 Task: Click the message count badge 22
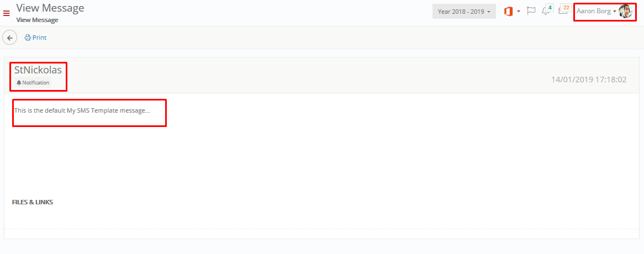pos(567,8)
